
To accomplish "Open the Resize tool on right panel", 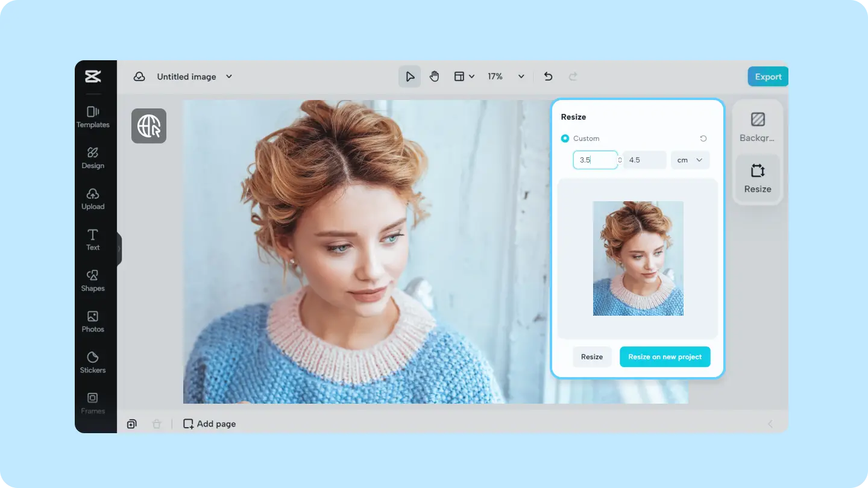I will [x=758, y=178].
